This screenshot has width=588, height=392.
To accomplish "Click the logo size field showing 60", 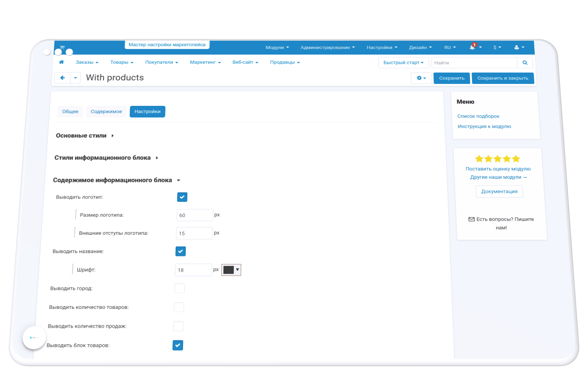I will click(x=195, y=215).
